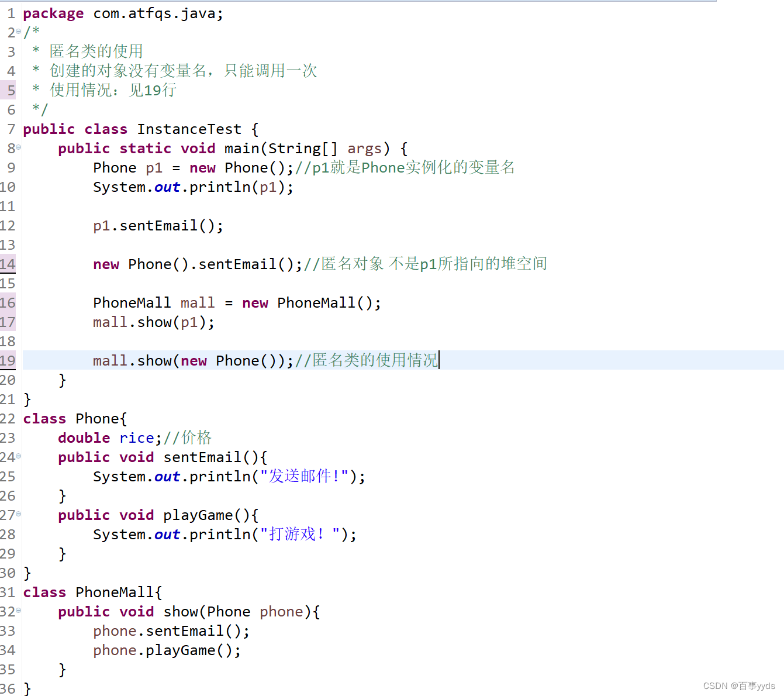Collapse the main method fold marker
Image resolution: width=784 pixels, height=696 pixels.
18,148
